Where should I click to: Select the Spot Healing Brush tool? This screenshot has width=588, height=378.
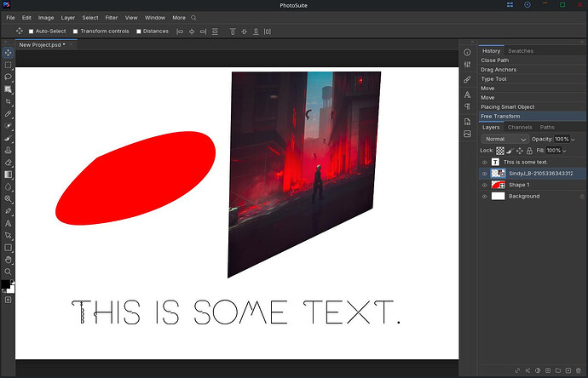click(8, 126)
